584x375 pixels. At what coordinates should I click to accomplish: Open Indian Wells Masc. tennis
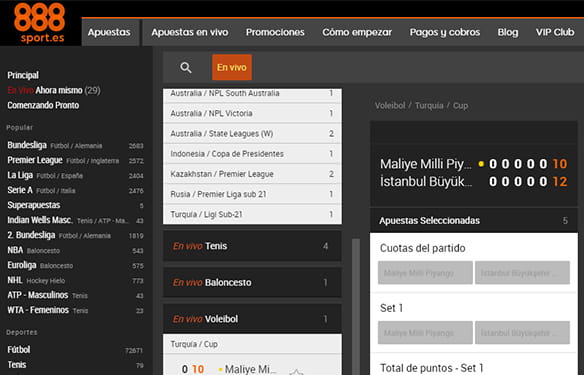pyautogui.click(x=75, y=220)
